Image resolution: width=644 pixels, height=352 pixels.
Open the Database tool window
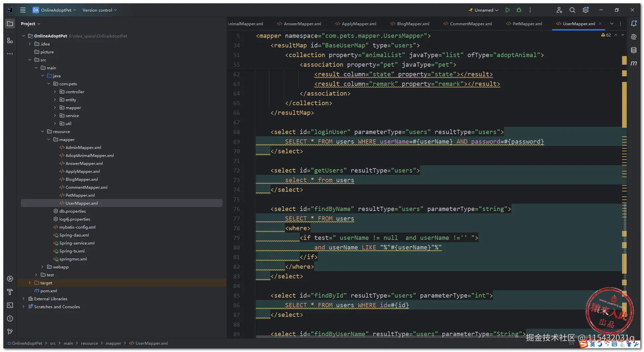634,50
